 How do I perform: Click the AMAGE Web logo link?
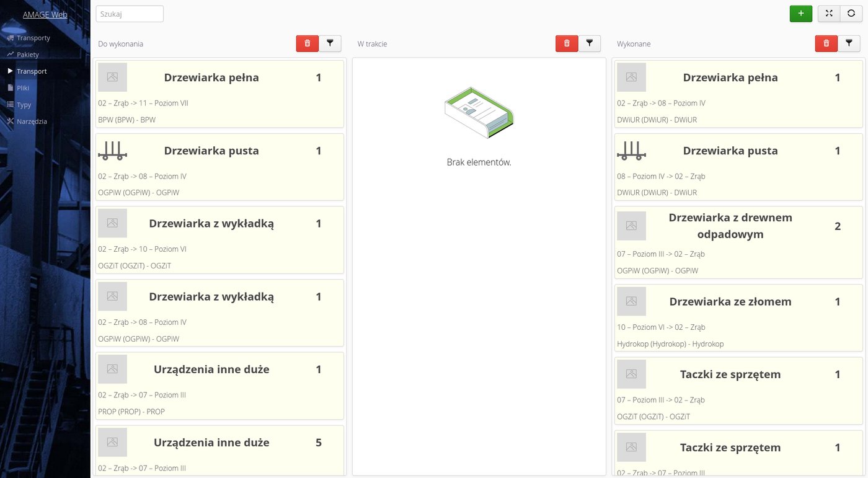(x=45, y=15)
